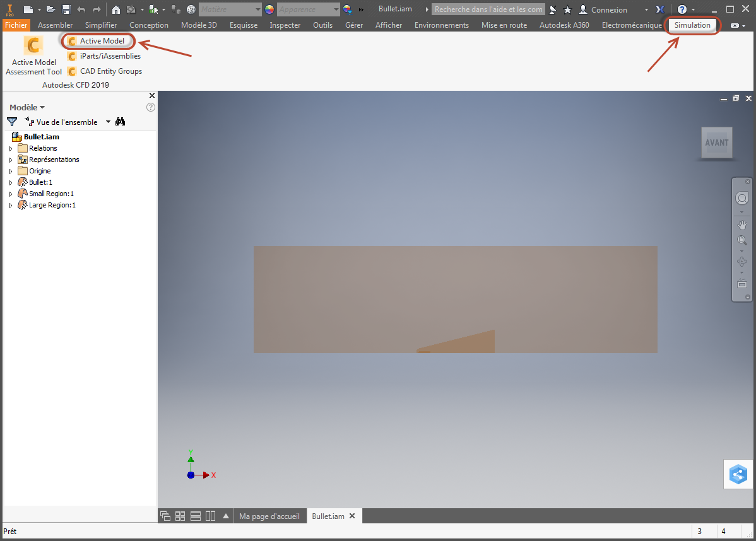Click the binoculars search icon in browser
This screenshot has height=541, width=756.
[x=121, y=122]
